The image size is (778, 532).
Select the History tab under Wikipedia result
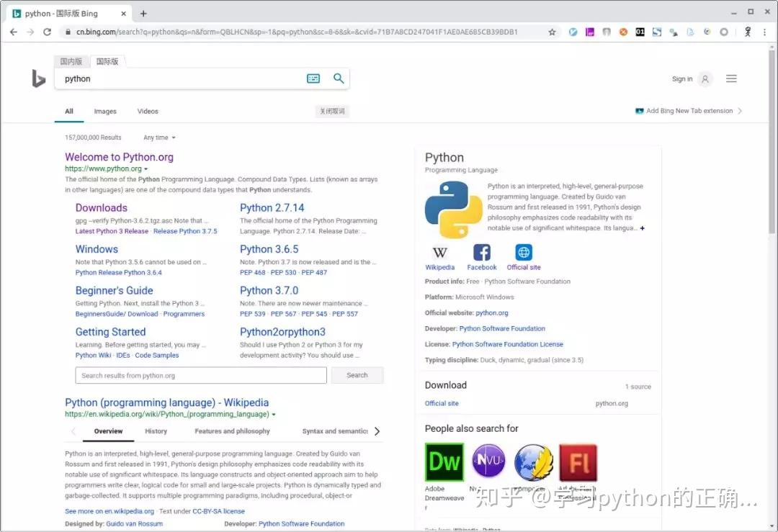(156, 431)
